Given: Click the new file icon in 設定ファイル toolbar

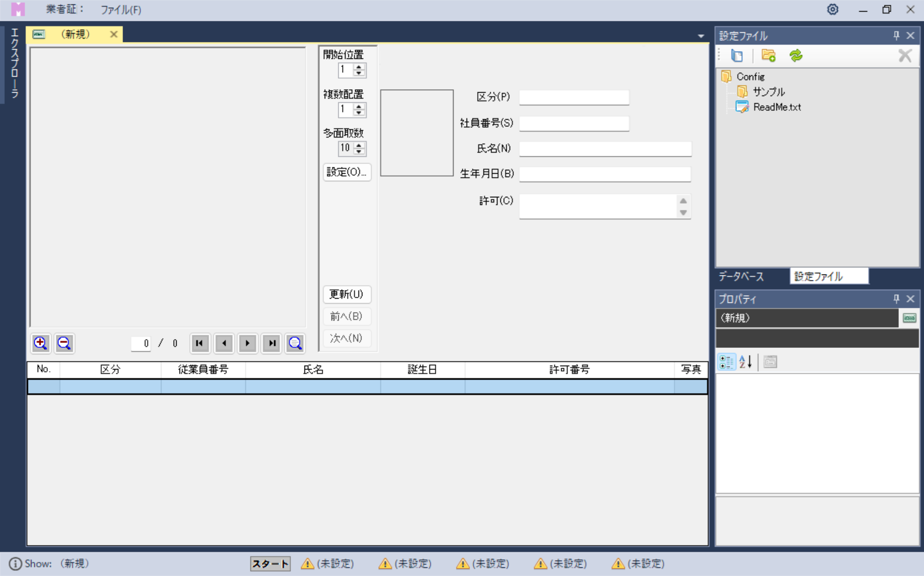Looking at the screenshot, I should [x=737, y=55].
